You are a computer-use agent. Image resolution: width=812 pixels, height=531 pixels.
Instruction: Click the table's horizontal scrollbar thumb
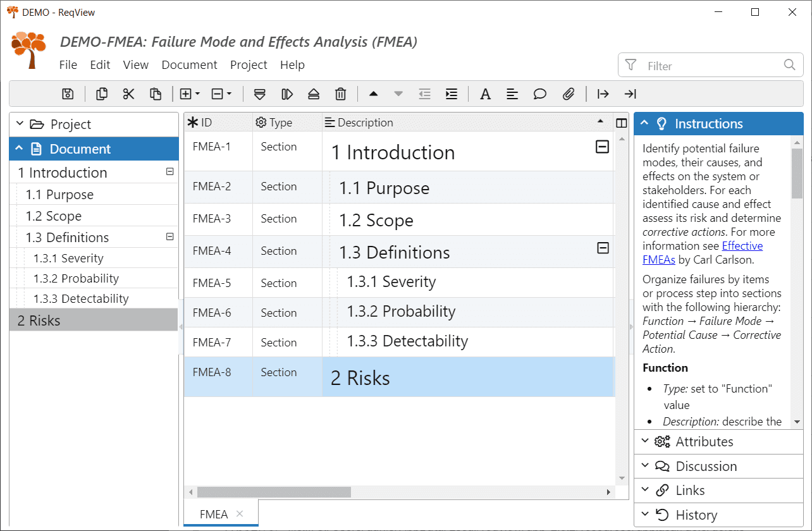[x=274, y=492]
